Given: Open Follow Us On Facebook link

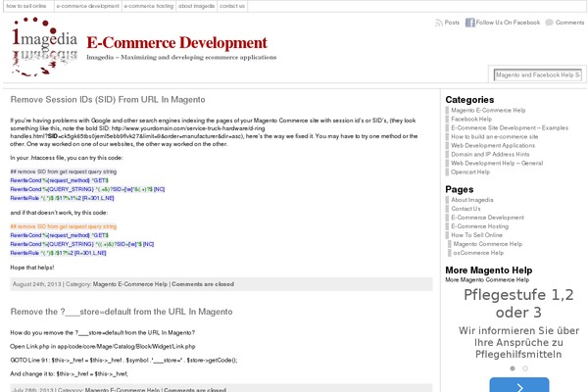Looking at the screenshot, I should (x=508, y=23).
